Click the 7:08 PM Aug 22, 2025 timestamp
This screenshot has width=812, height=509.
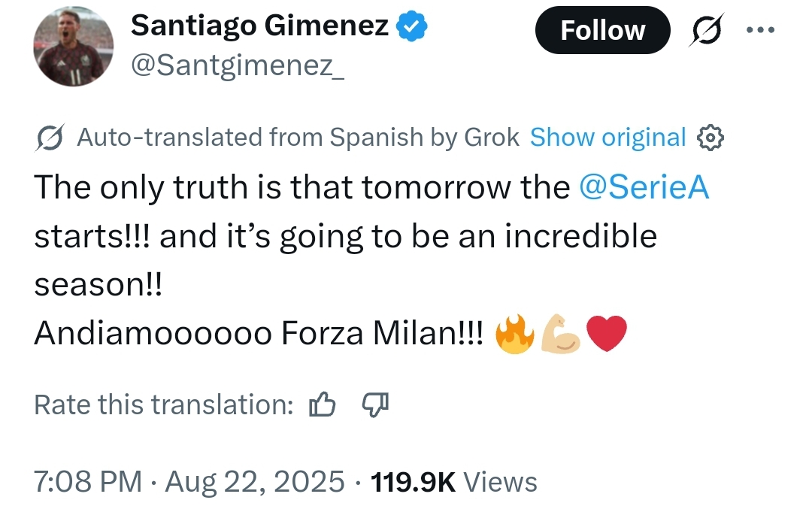[x=189, y=482]
